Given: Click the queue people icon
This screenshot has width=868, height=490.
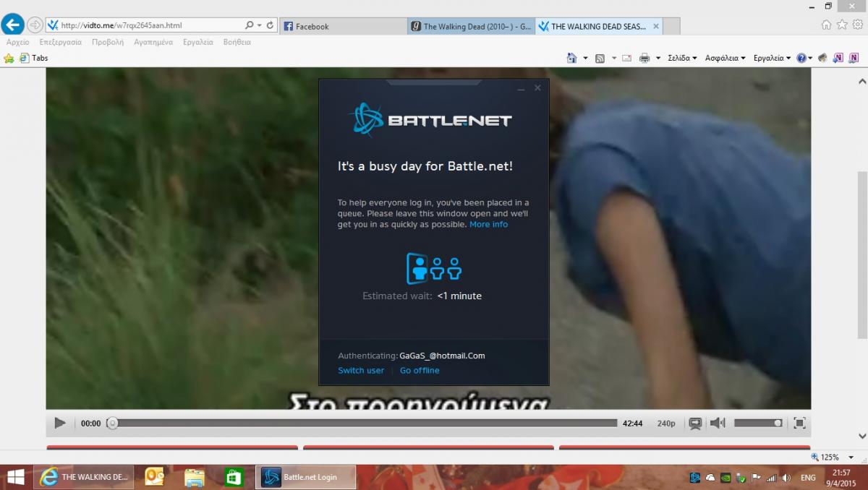Looking at the screenshot, I should (x=434, y=268).
